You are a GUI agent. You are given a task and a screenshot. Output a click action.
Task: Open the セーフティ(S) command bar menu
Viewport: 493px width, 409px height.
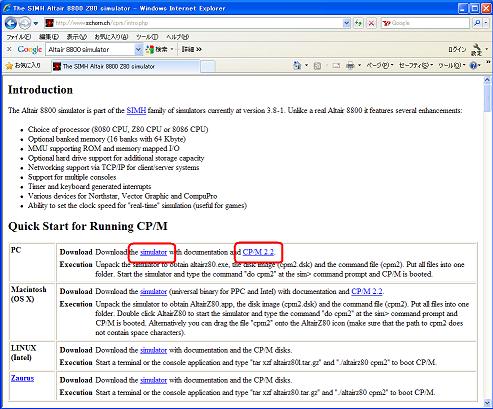pos(416,66)
